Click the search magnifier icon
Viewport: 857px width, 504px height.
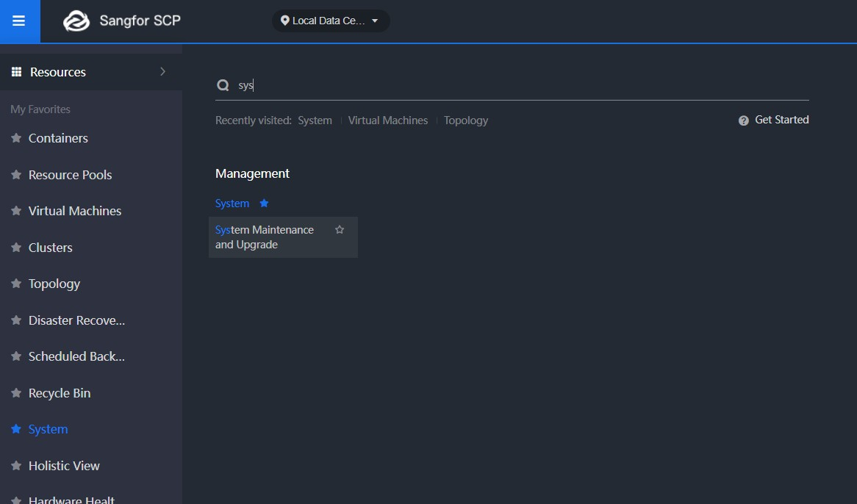tap(222, 84)
